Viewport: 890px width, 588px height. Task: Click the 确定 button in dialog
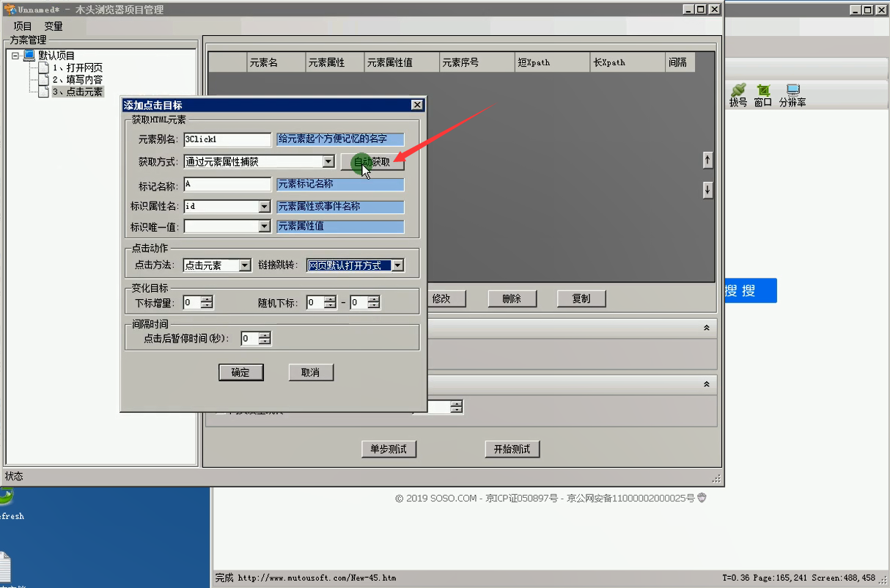[240, 372]
